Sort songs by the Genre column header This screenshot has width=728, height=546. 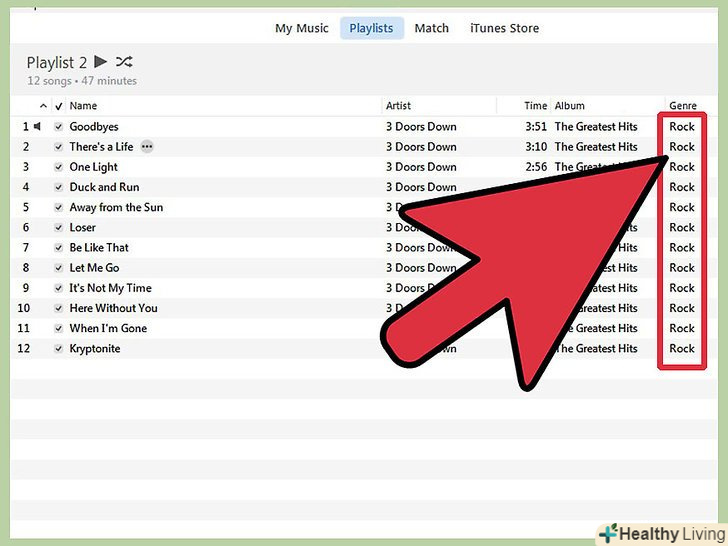(682, 106)
